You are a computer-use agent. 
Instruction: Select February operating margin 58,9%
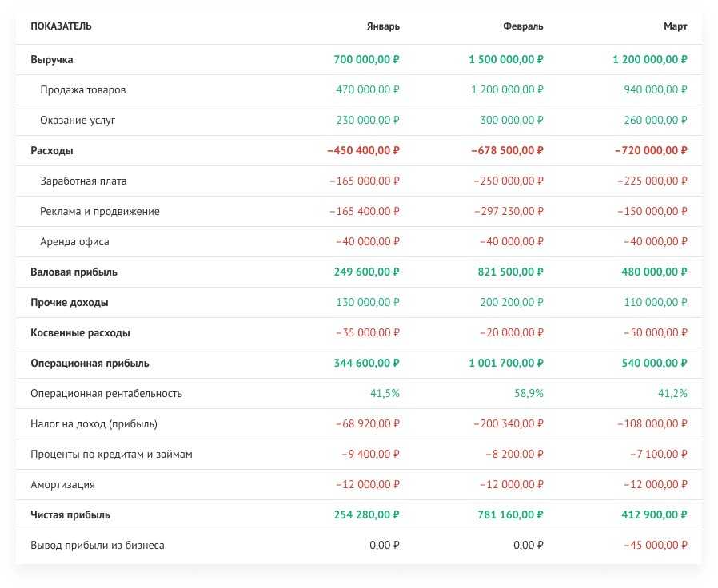pyautogui.click(x=529, y=394)
